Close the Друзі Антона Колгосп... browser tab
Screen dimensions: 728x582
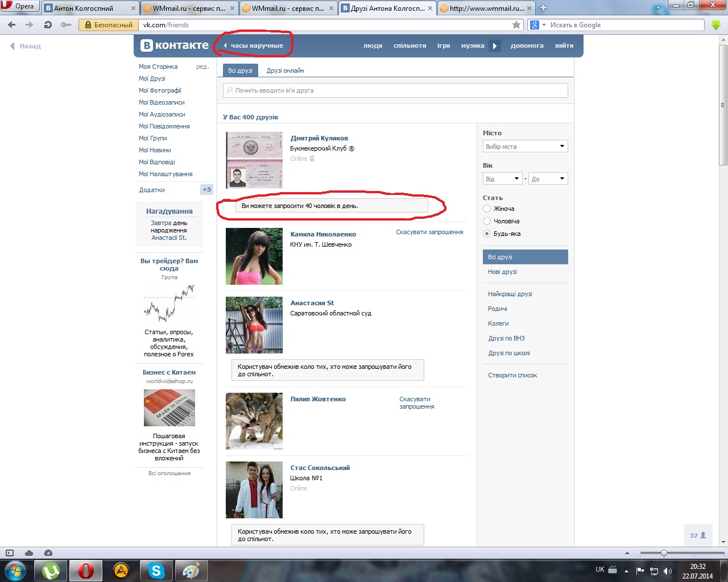pos(431,9)
